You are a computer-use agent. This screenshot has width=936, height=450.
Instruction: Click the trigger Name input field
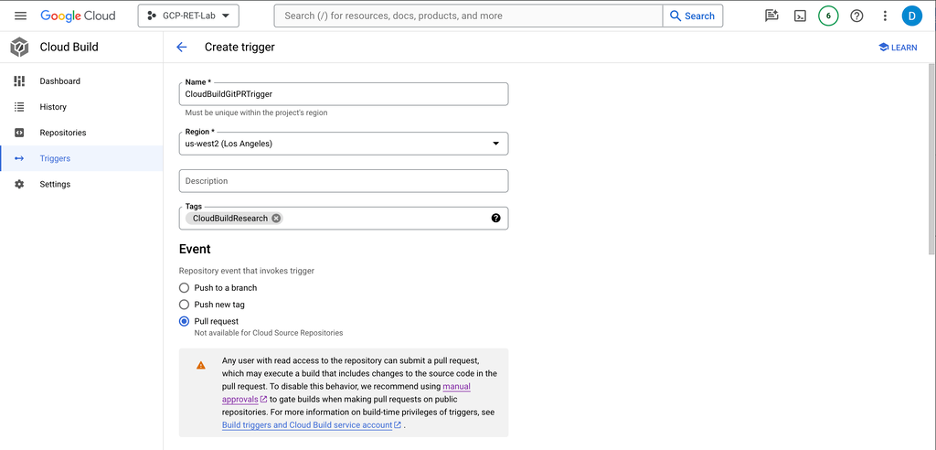coord(343,94)
